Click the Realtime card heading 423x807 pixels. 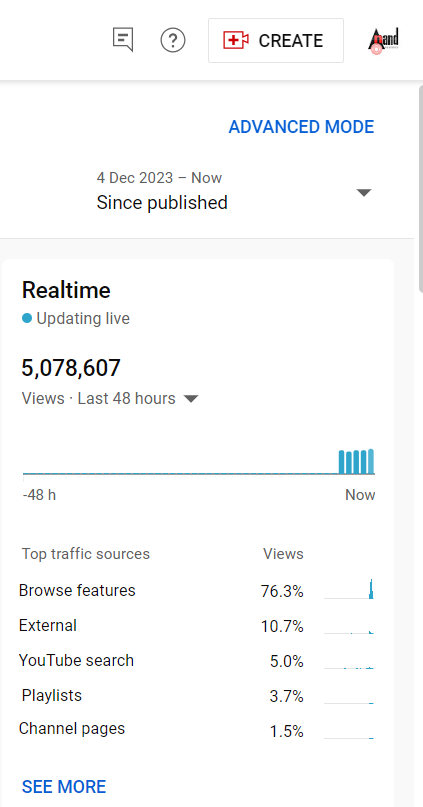tap(66, 290)
